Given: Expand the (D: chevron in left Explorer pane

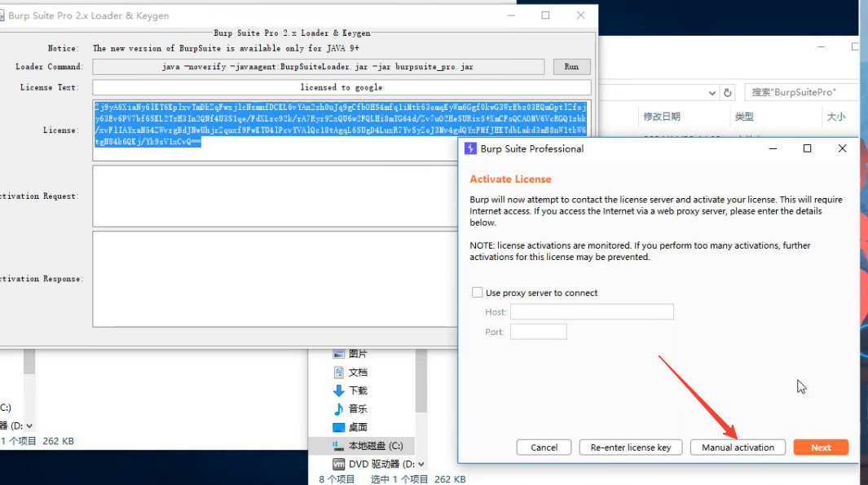Looking at the screenshot, I should tap(29, 425).
